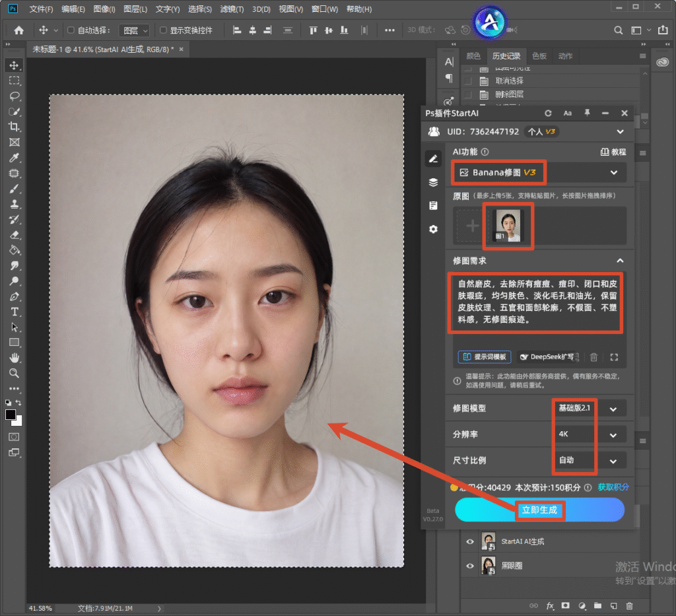Screen dimensions: 676x616
Task: Select the Lasso tool
Action: pos(14,96)
